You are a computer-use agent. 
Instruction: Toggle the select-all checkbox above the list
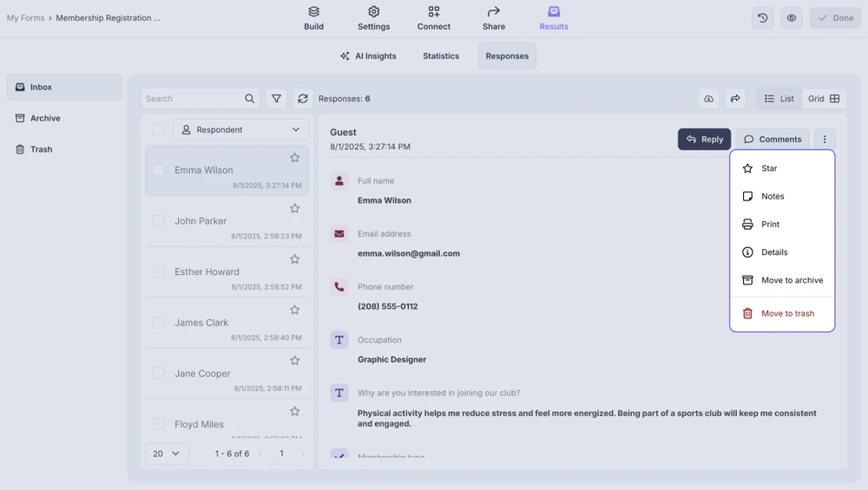(158, 130)
